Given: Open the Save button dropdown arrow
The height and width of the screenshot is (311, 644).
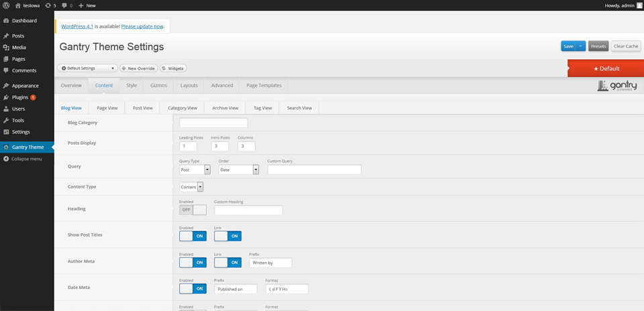Looking at the screenshot, I should coord(580,46).
